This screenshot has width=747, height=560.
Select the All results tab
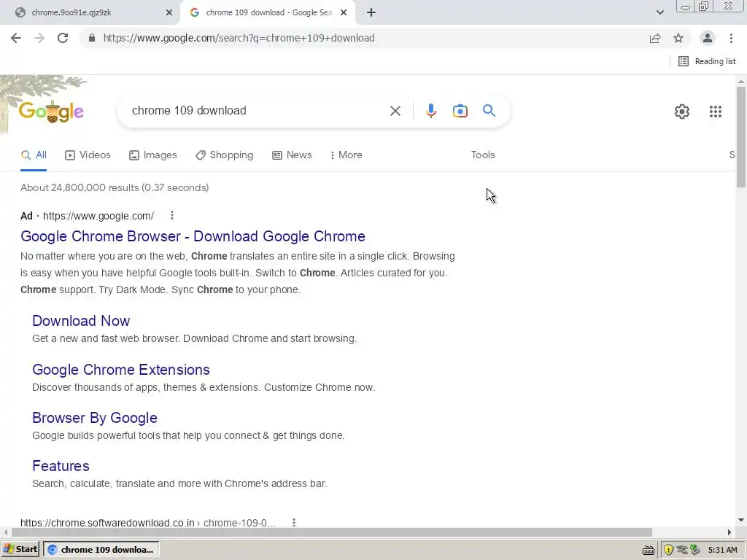point(34,155)
